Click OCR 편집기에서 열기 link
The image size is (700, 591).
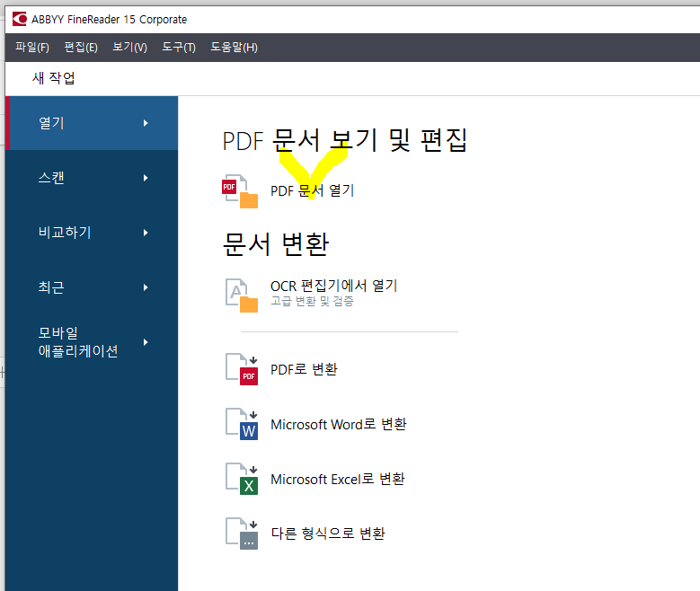pyautogui.click(x=333, y=286)
